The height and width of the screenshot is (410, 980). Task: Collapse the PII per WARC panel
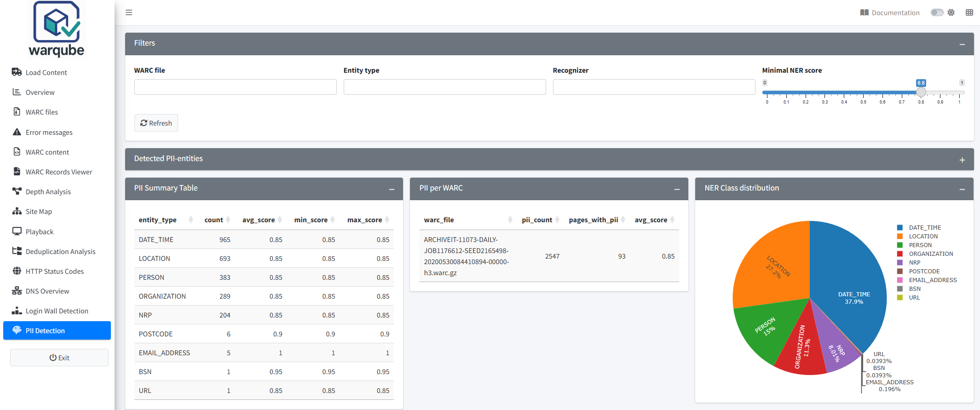click(677, 189)
